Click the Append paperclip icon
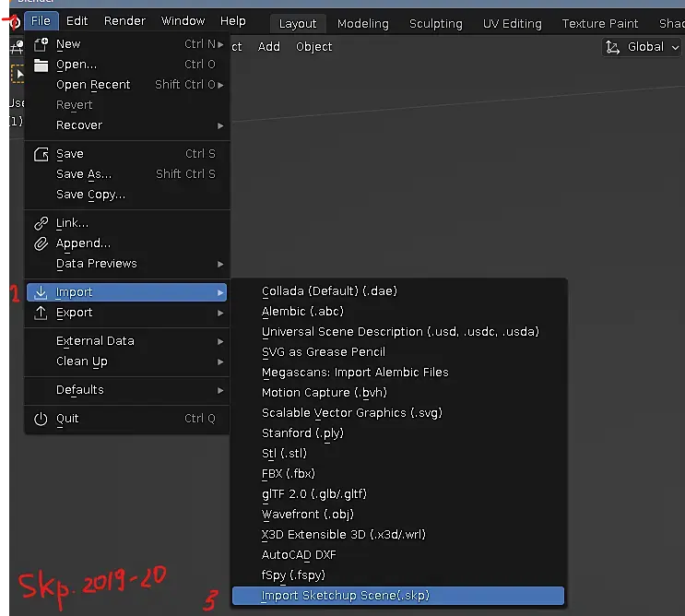Viewport: 685px width, 616px height. point(41,243)
